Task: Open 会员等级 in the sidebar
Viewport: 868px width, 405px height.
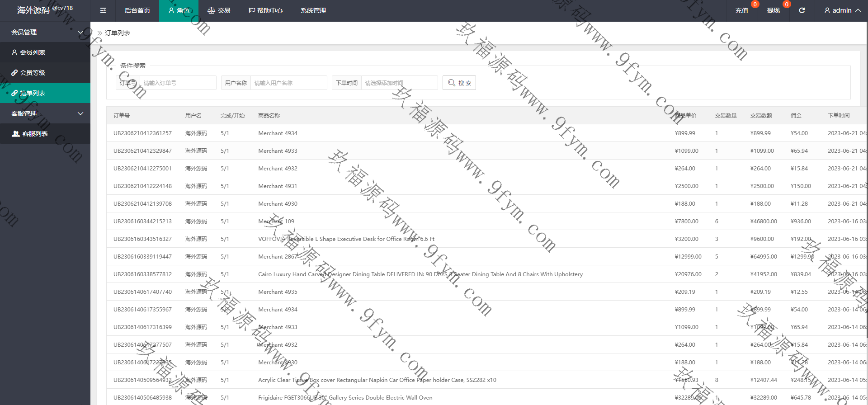Action: click(33, 73)
